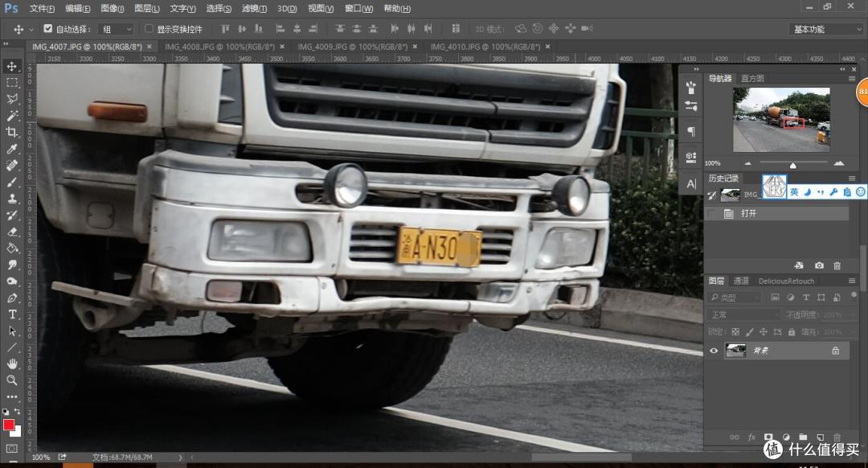This screenshot has height=468, width=868.
Task: Select the Hand tool
Action: pos(12,364)
